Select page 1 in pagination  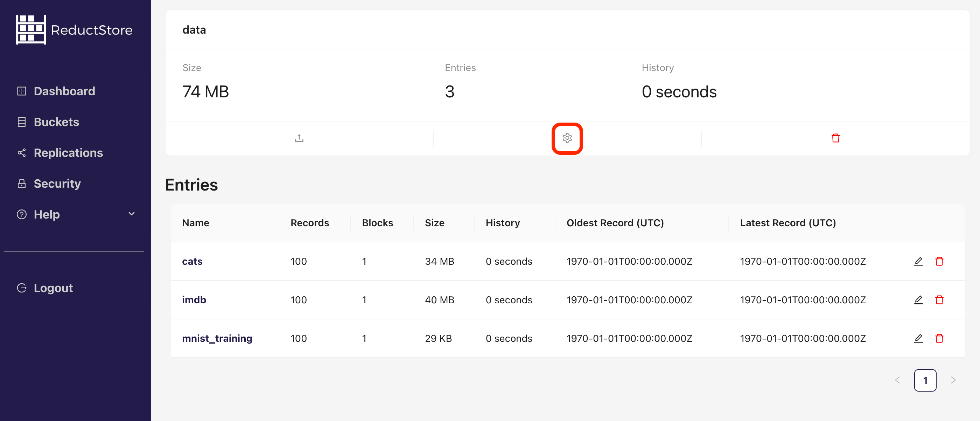pos(925,380)
